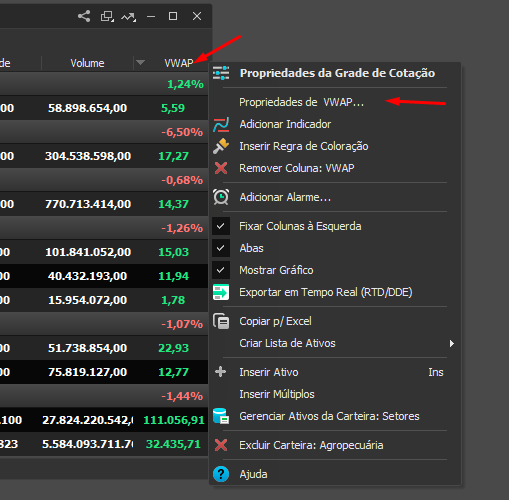Click the alarm clock icon

221,197
